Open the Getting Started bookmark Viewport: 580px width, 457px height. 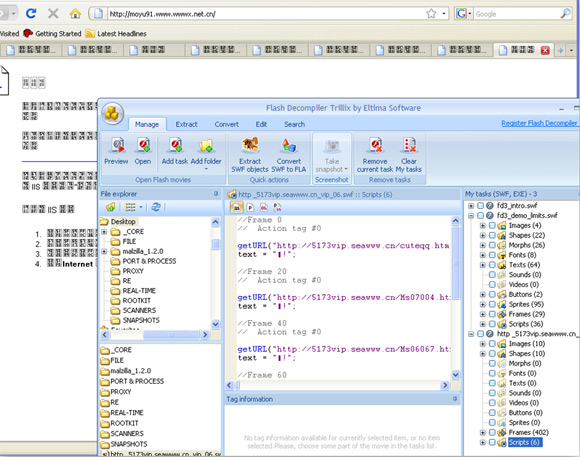coord(52,34)
